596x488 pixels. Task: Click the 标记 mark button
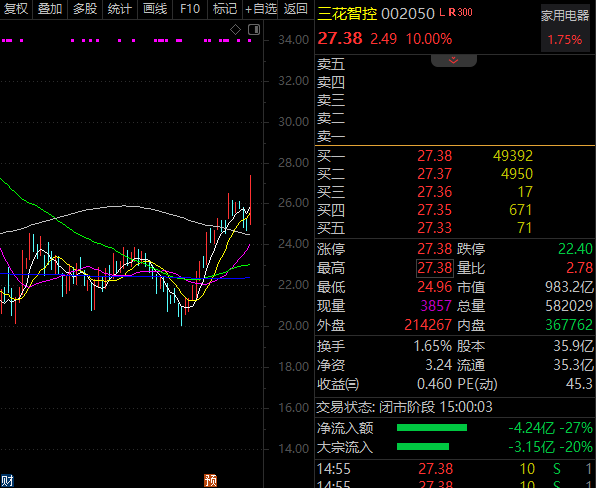225,8
